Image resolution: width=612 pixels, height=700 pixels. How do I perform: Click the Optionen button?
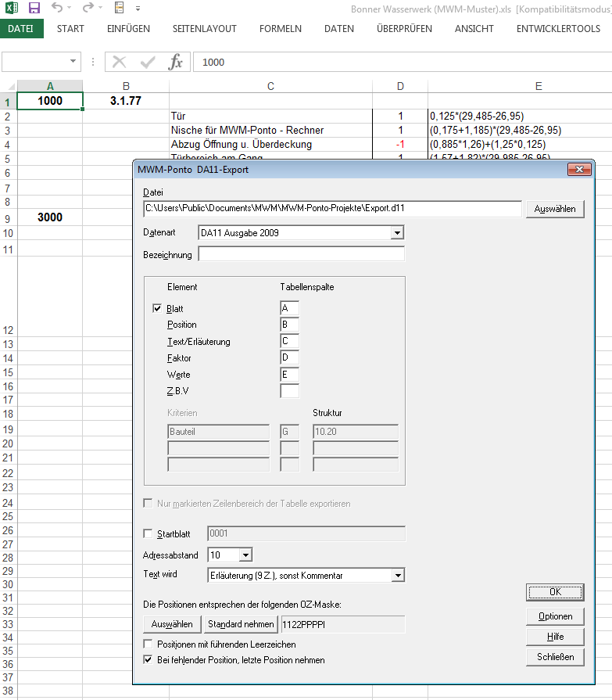click(x=555, y=616)
